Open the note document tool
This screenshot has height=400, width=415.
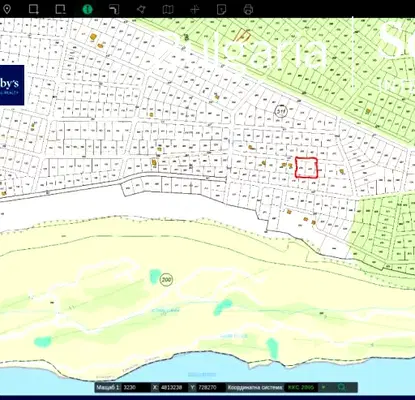tap(221, 9)
